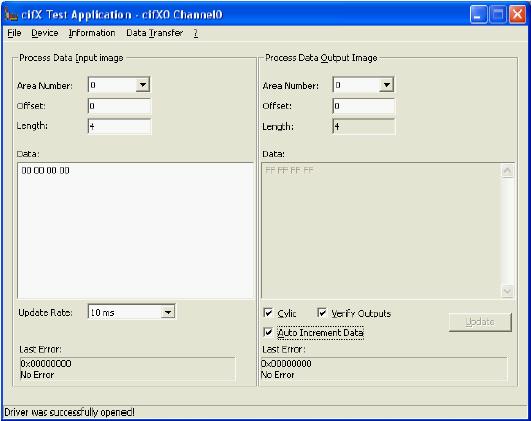531x421 pixels.
Task: Click scroll up arrow in output Data box
Action: pos(507,171)
